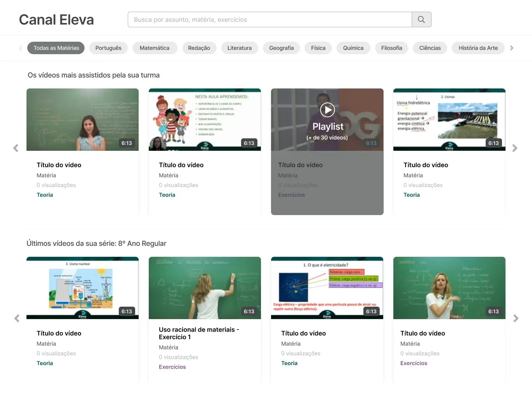
Task: Open the teacher writing on board thumbnail
Action: [x=205, y=288]
